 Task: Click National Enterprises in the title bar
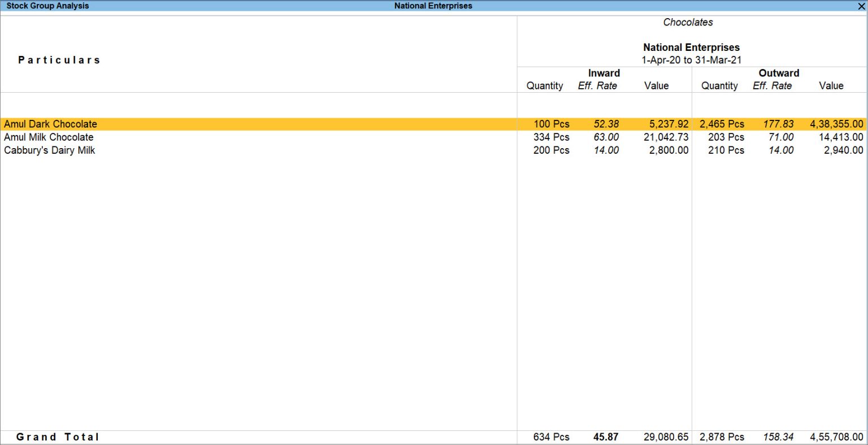(433, 6)
